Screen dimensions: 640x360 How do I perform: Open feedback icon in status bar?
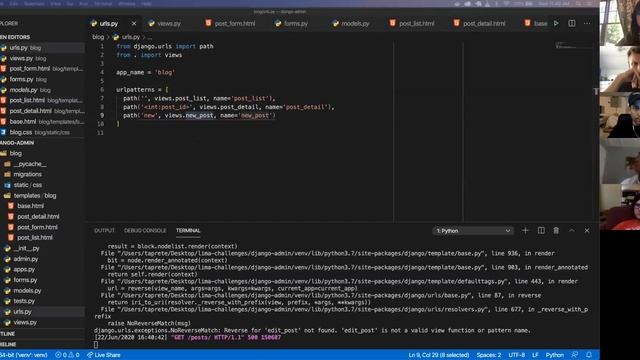pyautogui.click(x=575, y=355)
